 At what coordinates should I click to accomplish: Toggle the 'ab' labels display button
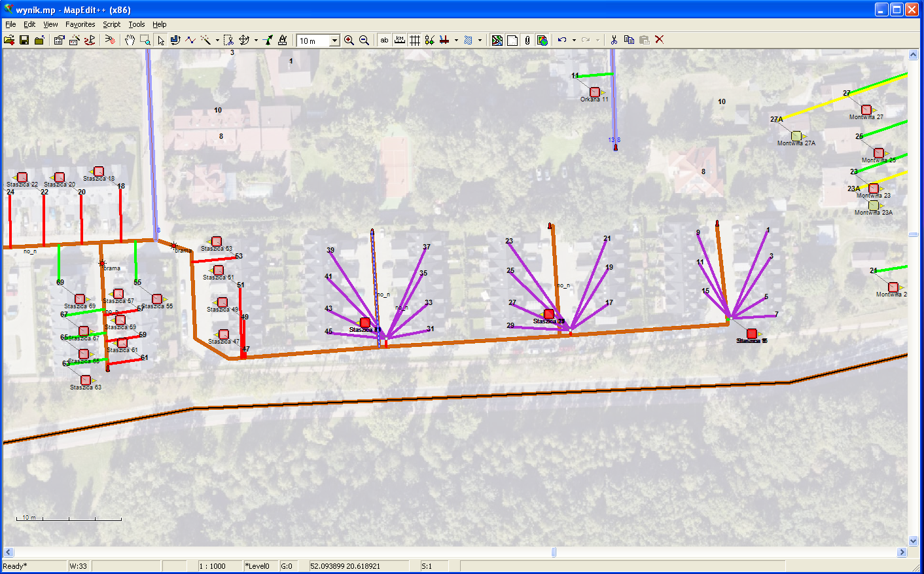[384, 40]
